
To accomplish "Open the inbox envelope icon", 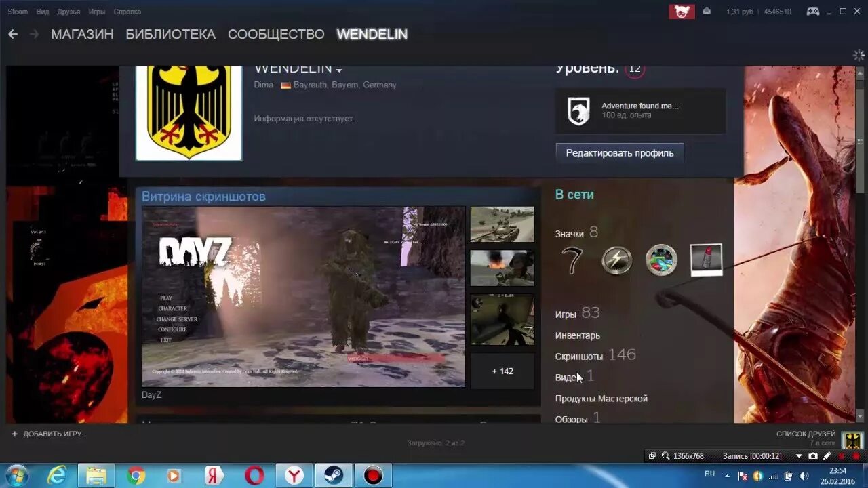I will [x=707, y=11].
